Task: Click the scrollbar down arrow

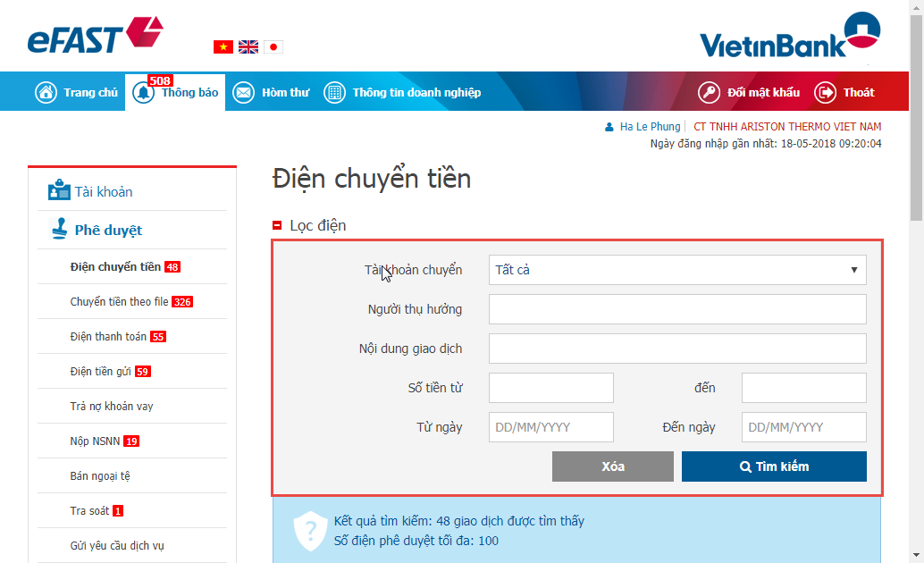Action: click(916, 555)
